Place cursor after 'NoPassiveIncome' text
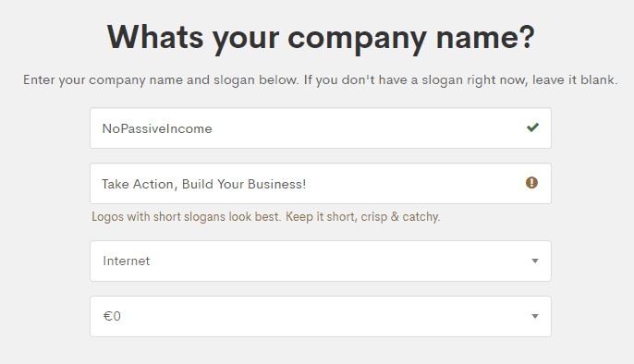634x364 pixels. (213, 128)
